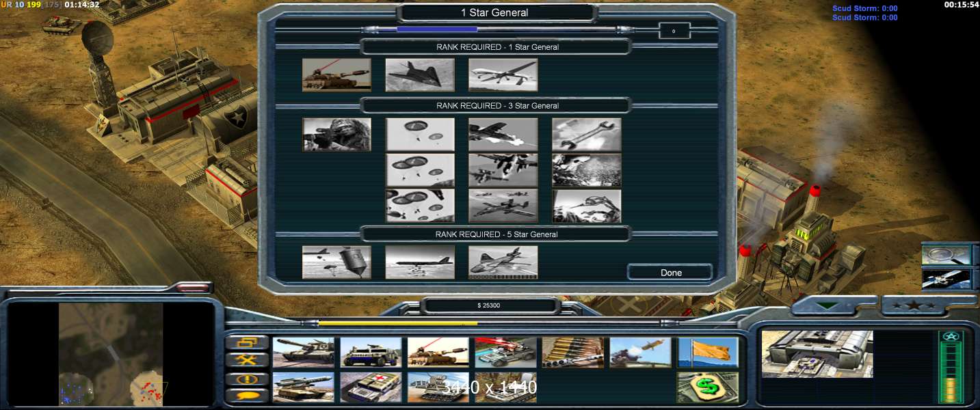980x410 pixels.
Task: Click the beacon exclamation mark button
Action: [x=246, y=378]
